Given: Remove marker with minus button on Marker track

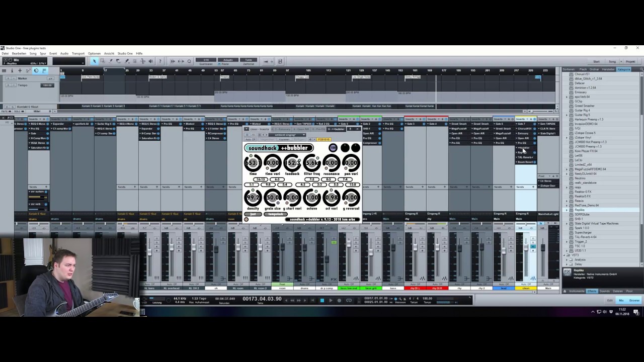Looking at the screenshot, I should point(14,78).
